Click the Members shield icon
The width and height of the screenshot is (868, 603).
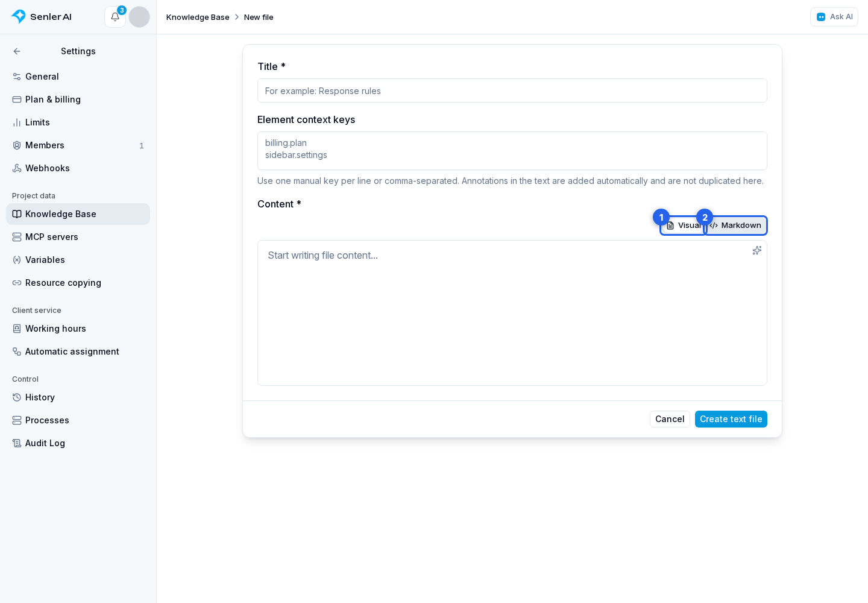tap(17, 145)
